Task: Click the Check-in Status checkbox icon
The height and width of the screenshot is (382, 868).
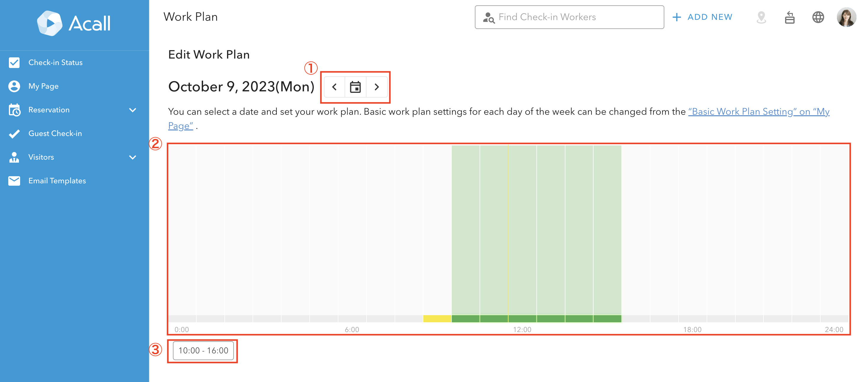Action: tap(14, 63)
